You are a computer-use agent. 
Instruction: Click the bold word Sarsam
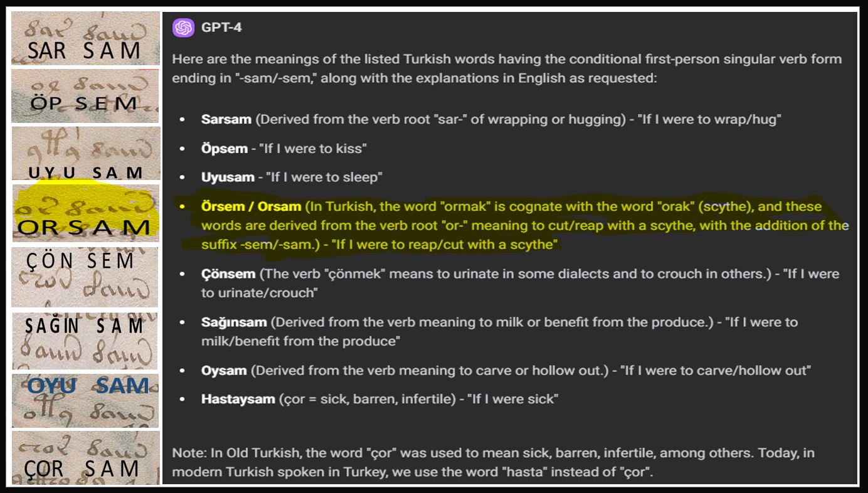click(226, 119)
